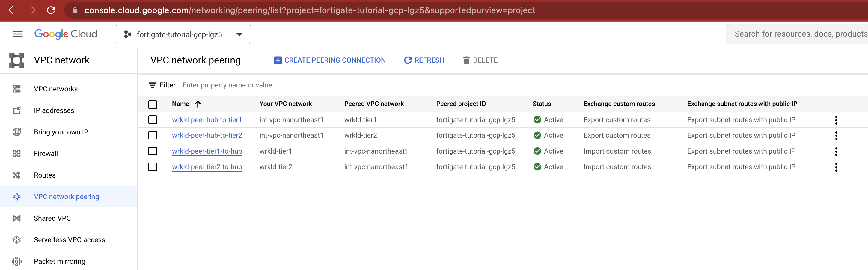Select the Shared VPC icon
Screen dimensions: 868x270
17,218
